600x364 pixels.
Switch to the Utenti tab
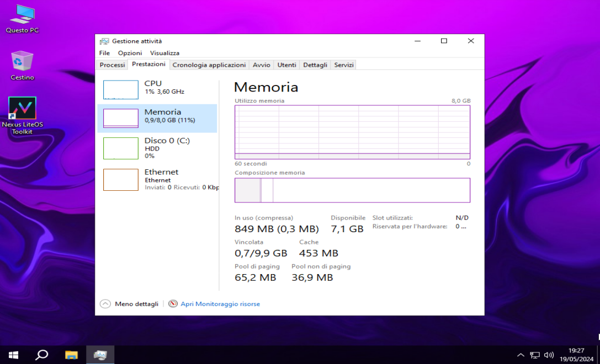pyautogui.click(x=286, y=65)
